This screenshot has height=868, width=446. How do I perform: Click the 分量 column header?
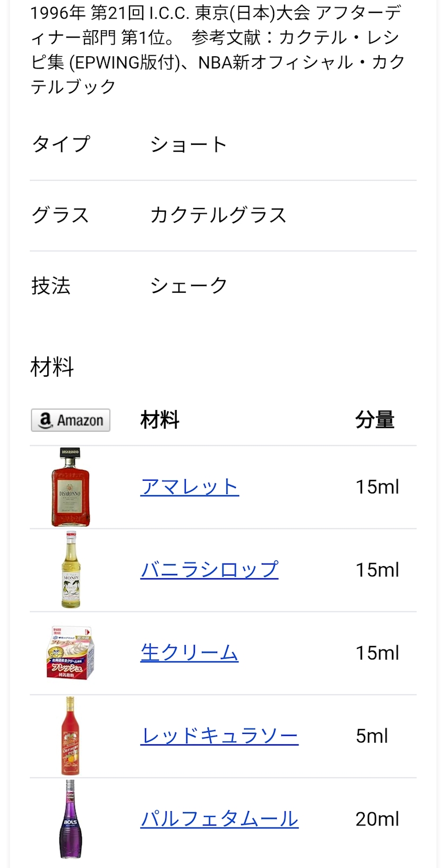pos(375,420)
